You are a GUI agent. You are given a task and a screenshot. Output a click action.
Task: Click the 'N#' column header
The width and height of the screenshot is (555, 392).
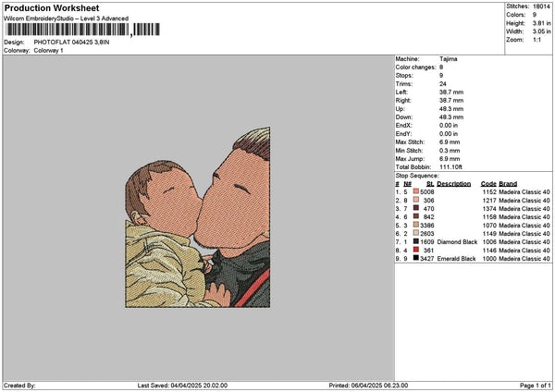click(407, 184)
